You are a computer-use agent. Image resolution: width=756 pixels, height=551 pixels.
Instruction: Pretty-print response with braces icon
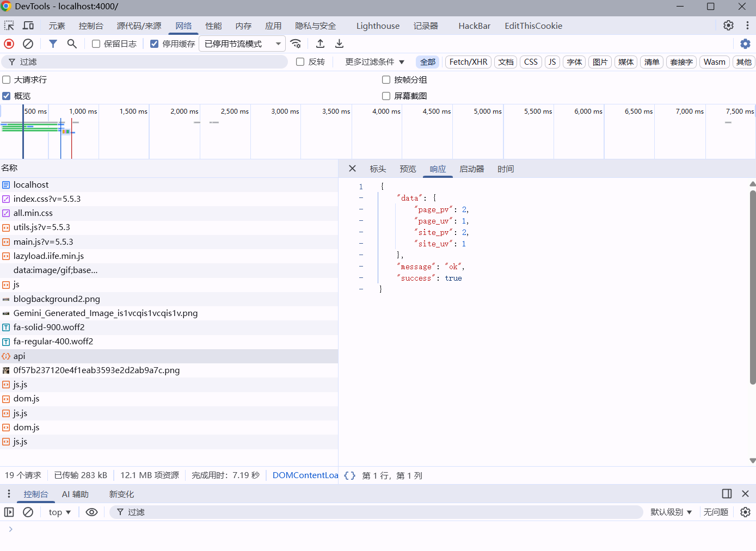point(349,475)
